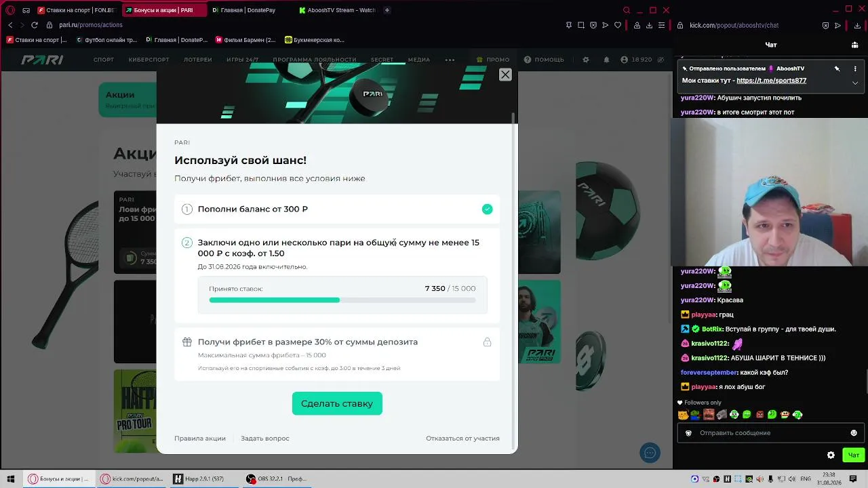The width and height of the screenshot is (868, 488).
Task: Open Opera easy setup menu icon
Action: coord(661,25)
